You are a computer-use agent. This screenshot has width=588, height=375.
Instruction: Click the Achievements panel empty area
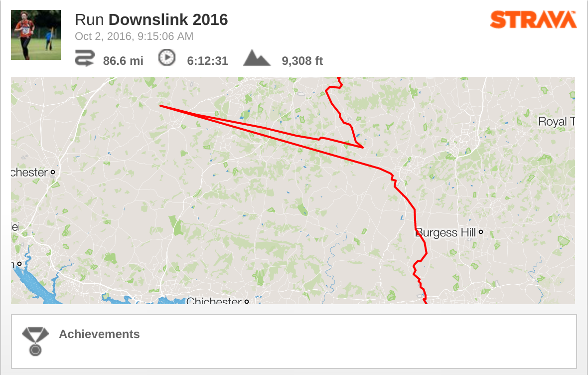pos(356,342)
